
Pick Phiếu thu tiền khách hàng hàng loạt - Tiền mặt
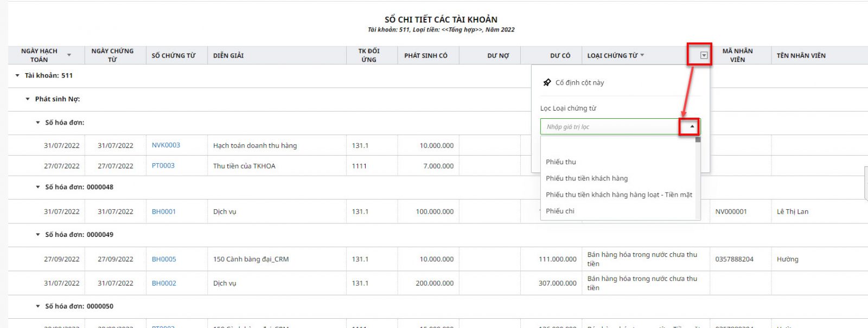(618, 195)
